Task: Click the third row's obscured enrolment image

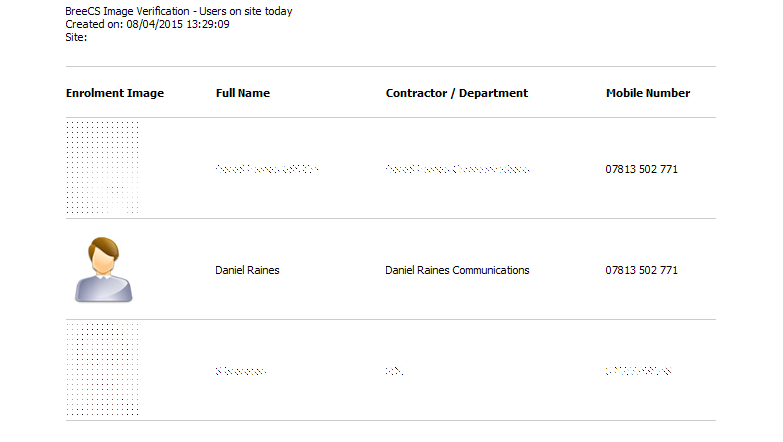Action: pos(102,369)
